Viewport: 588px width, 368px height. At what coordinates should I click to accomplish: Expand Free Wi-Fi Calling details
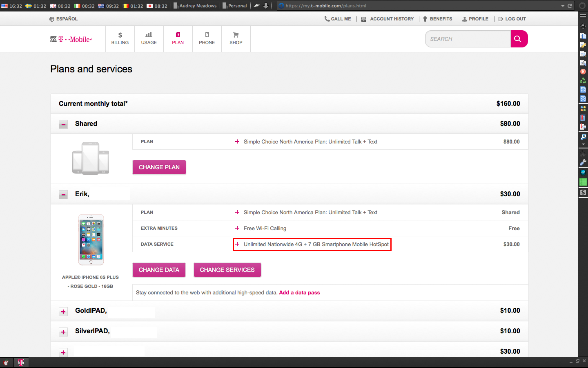(237, 228)
